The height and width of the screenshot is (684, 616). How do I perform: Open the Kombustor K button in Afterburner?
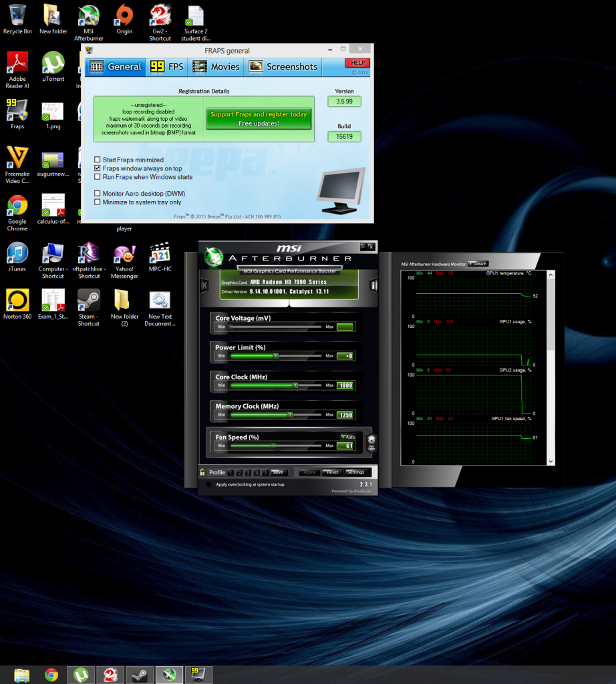click(204, 285)
